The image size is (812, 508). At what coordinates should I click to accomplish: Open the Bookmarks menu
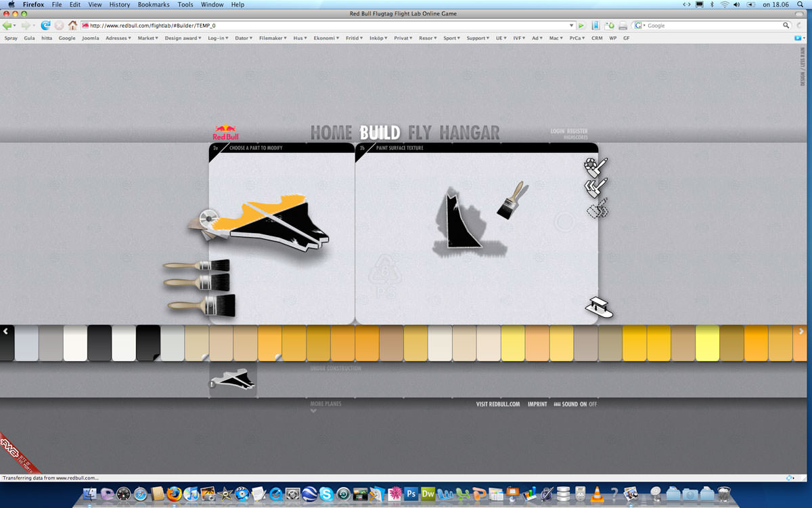coord(154,5)
